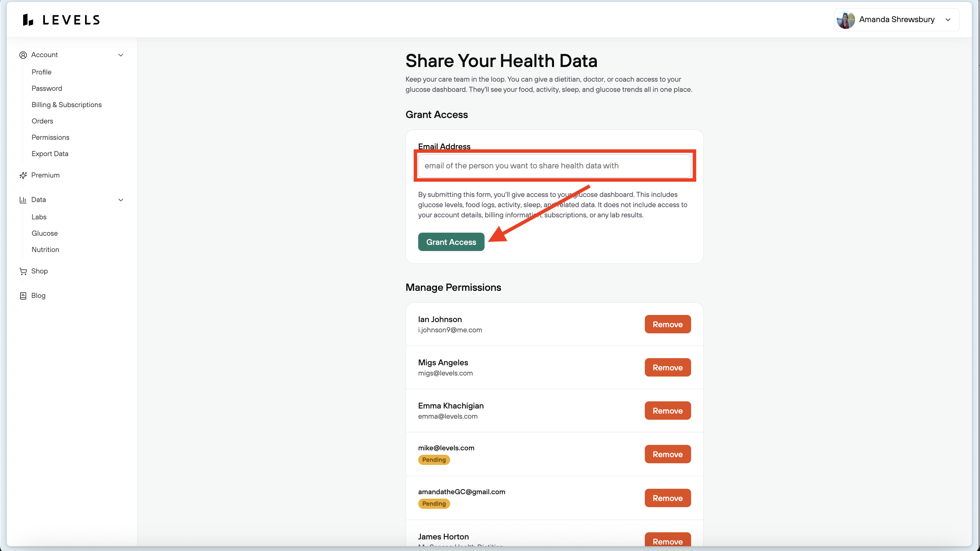Viewport: 980px width, 551px height.
Task: Focus the Email Address input field
Action: (x=555, y=166)
